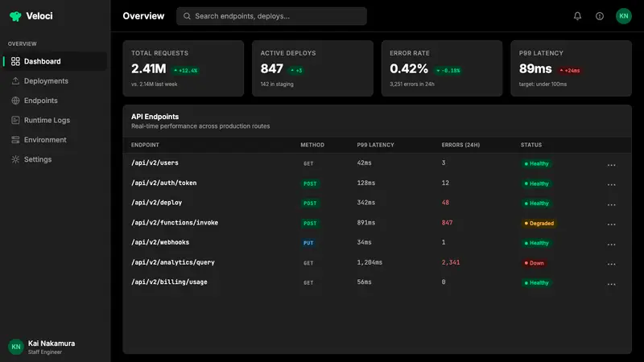Click PUT method badge on webhooks row

[308, 243]
